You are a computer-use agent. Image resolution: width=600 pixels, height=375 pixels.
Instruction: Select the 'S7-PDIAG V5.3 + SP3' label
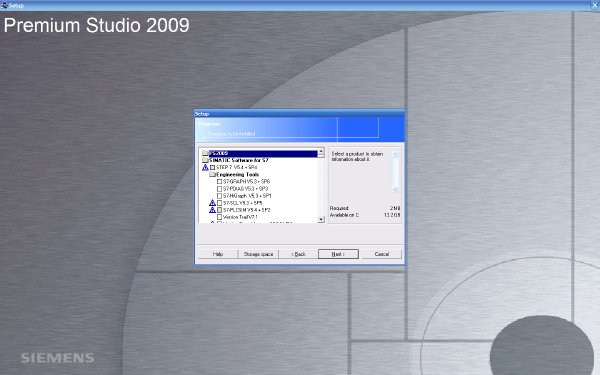tap(246, 189)
